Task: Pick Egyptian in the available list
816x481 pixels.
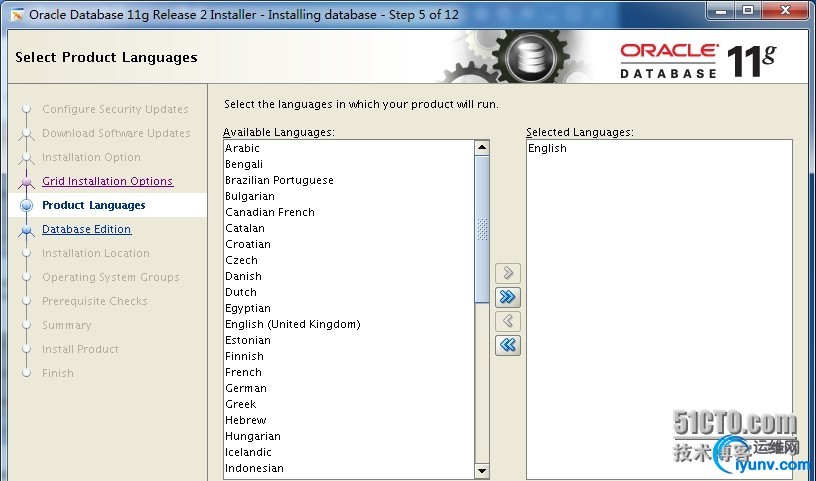Action: pos(349,308)
